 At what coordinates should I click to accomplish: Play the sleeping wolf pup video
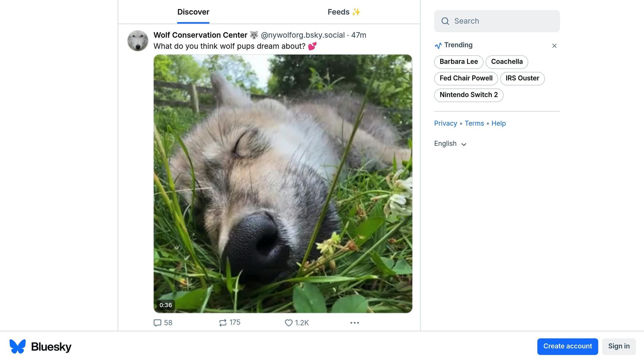coord(283,184)
